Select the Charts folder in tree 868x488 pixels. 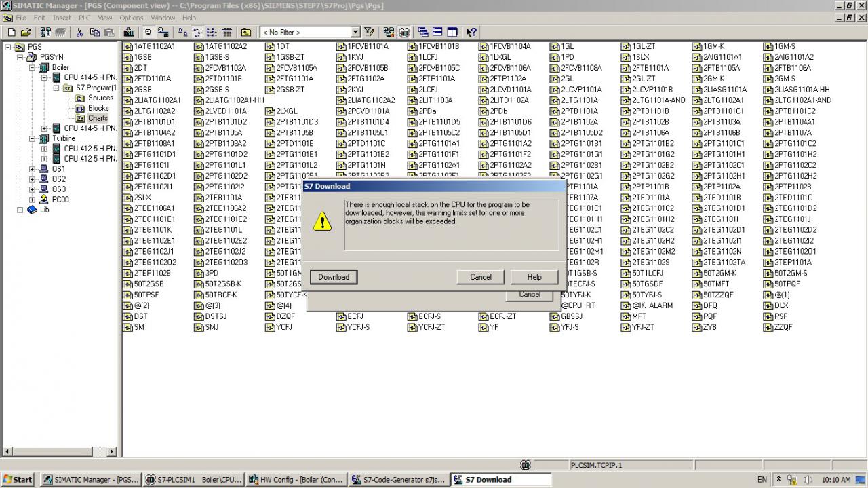coord(98,118)
